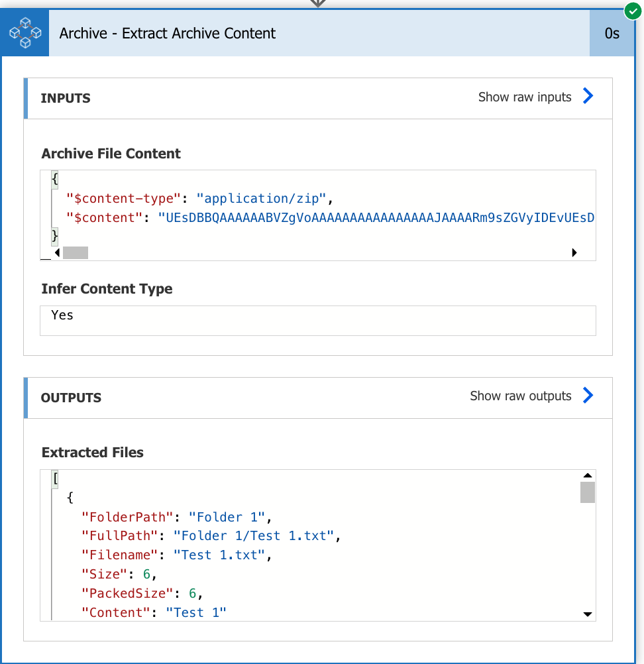Click the green success checkmark badge
This screenshot has width=644, height=664.
[633, 11]
